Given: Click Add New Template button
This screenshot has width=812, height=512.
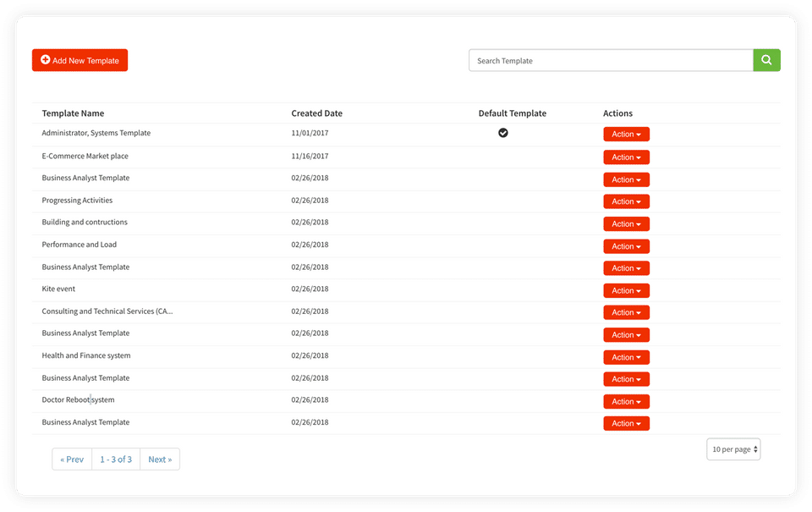Looking at the screenshot, I should pos(80,60).
